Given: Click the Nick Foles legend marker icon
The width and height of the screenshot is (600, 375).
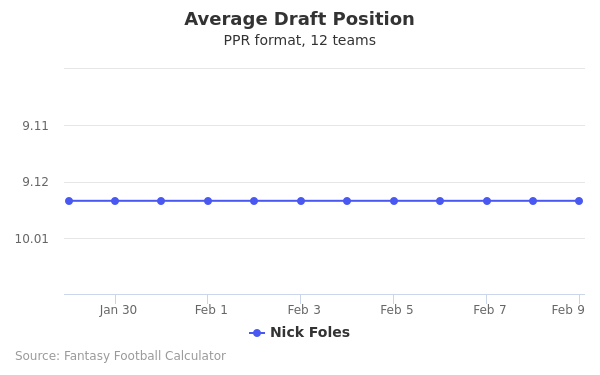Looking at the screenshot, I should [x=257, y=333].
